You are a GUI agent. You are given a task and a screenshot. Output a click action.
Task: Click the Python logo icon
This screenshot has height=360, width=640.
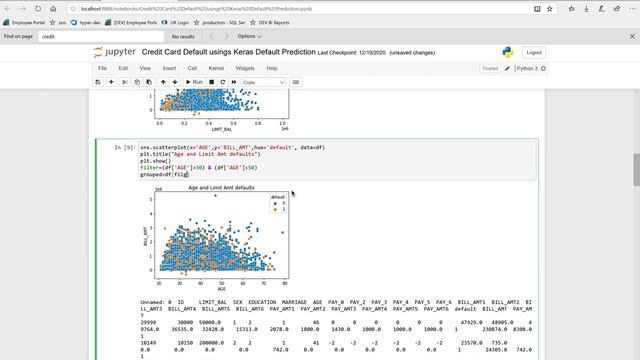(x=508, y=52)
